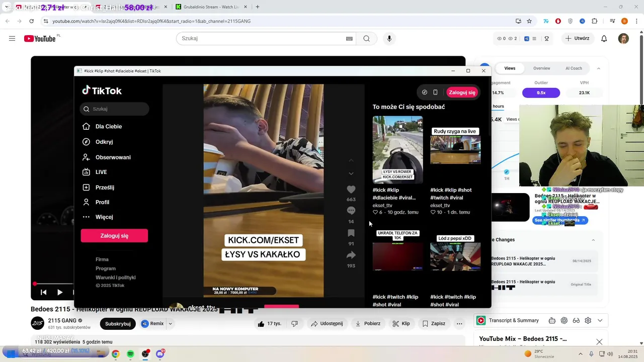Image resolution: width=644 pixels, height=362 pixels.
Task: Open more actions three-dot menu under video
Action: point(459,324)
